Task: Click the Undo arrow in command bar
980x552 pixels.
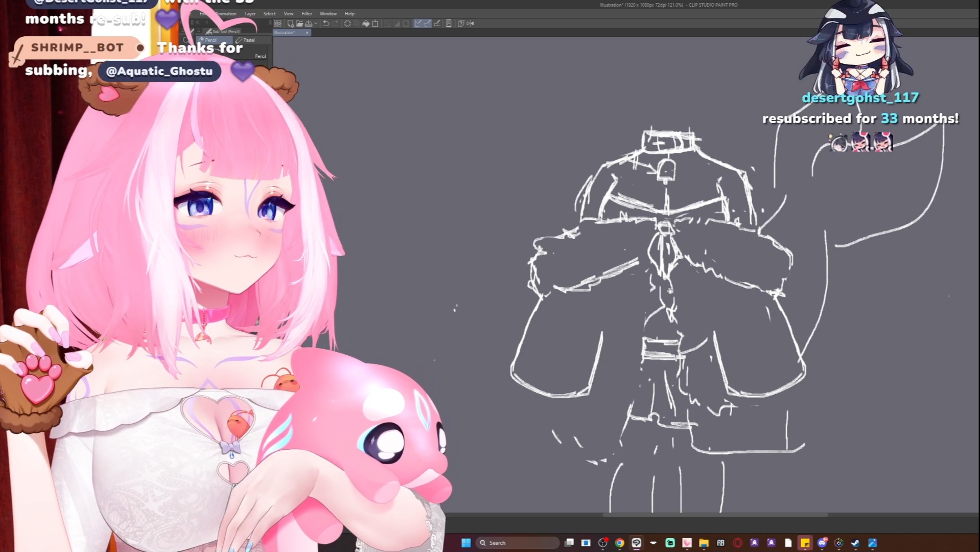Action: (x=325, y=24)
